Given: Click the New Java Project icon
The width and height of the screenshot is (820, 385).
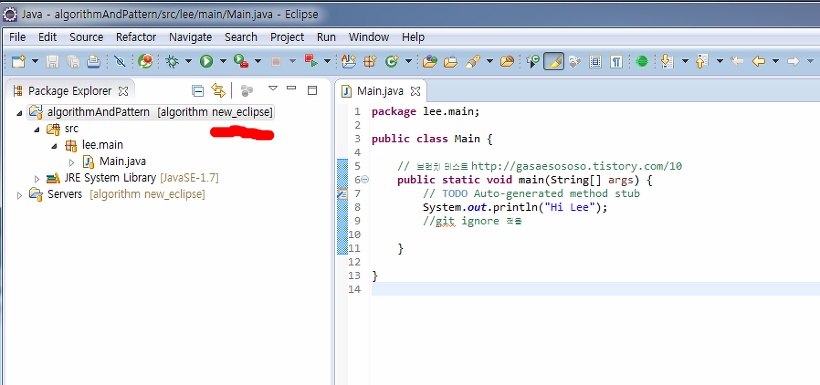Looking at the screenshot, I should pos(348,62).
